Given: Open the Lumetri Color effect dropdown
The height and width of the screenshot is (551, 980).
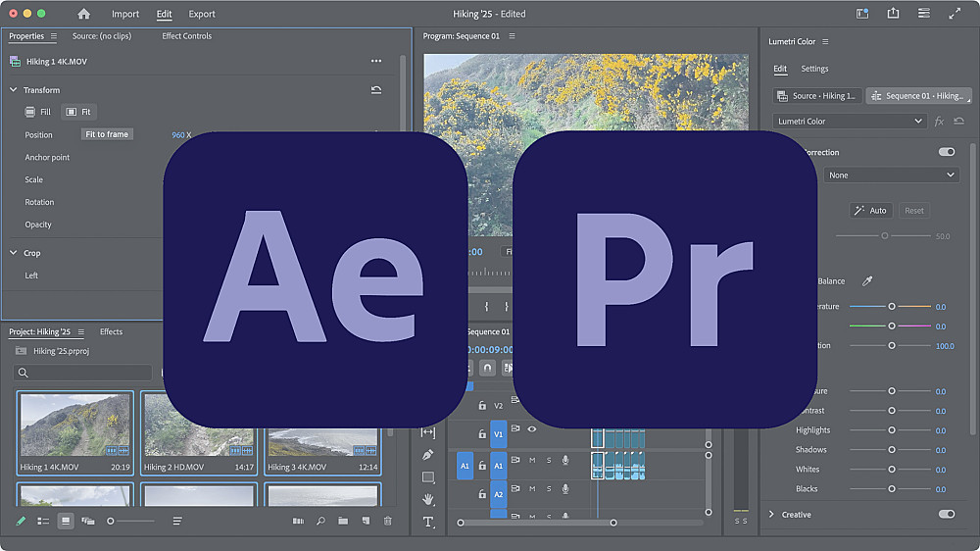Looking at the screenshot, I should [850, 122].
